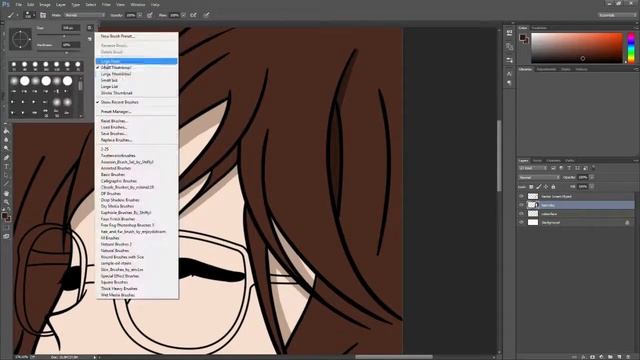The width and height of the screenshot is (640, 360).
Task: Click the Photoshop Ps logo icon
Action: coord(6,4)
